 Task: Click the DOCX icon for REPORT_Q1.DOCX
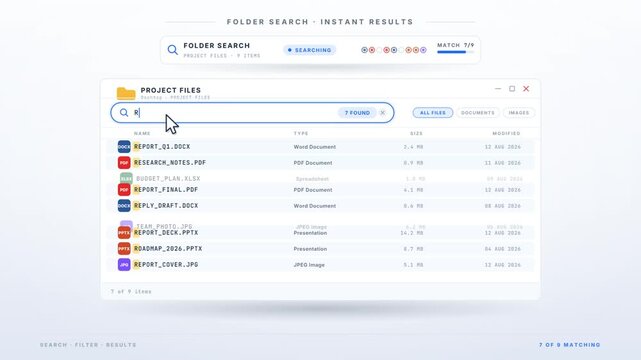coord(124,147)
